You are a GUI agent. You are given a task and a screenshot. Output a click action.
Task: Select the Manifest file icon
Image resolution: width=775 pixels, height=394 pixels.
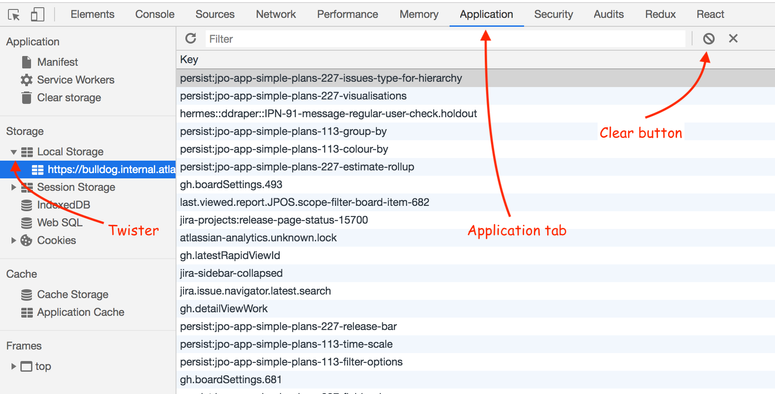(27, 62)
